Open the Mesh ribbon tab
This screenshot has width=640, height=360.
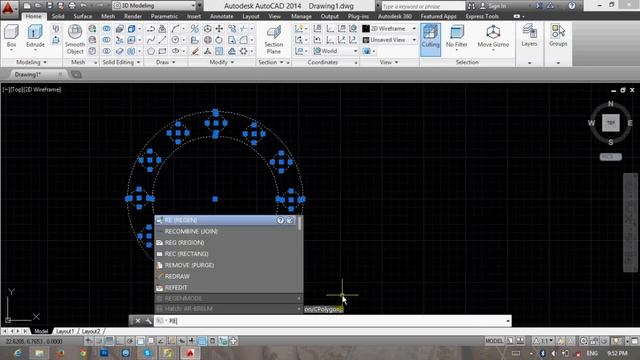coord(108,16)
